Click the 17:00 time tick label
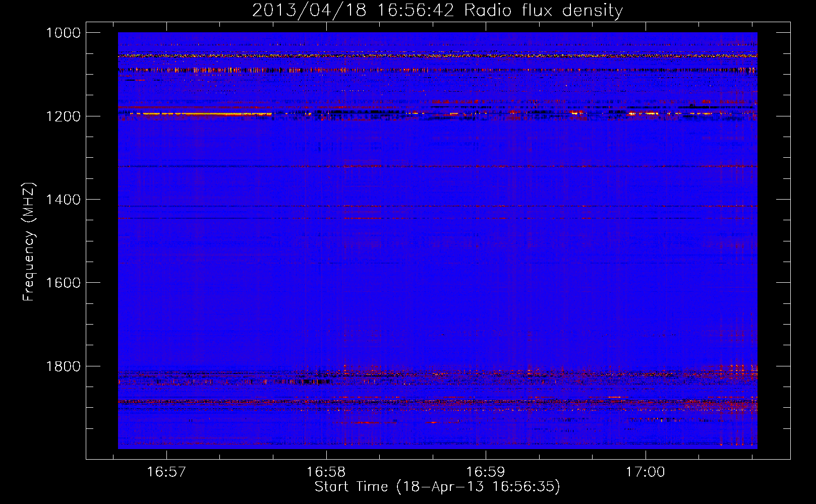The height and width of the screenshot is (504, 816). coord(645,472)
